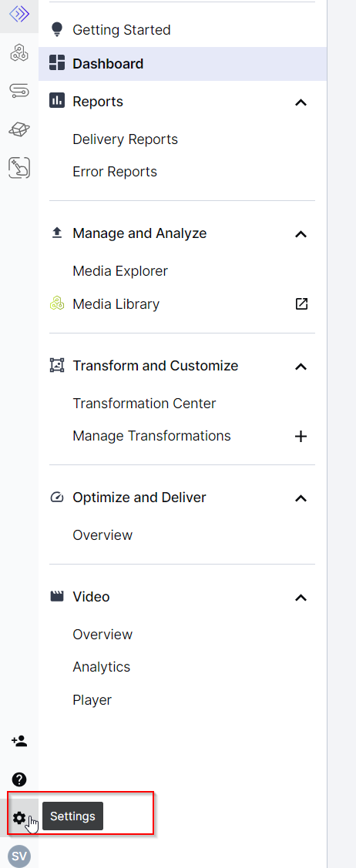Open Video Analytics
Screen dimensions: 356x868
tap(101, 666)
